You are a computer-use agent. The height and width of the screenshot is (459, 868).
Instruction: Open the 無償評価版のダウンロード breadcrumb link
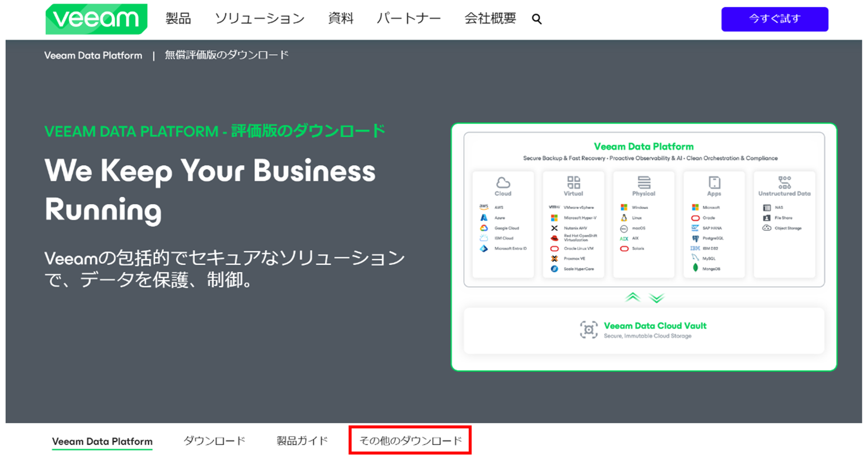pos(226,54)
